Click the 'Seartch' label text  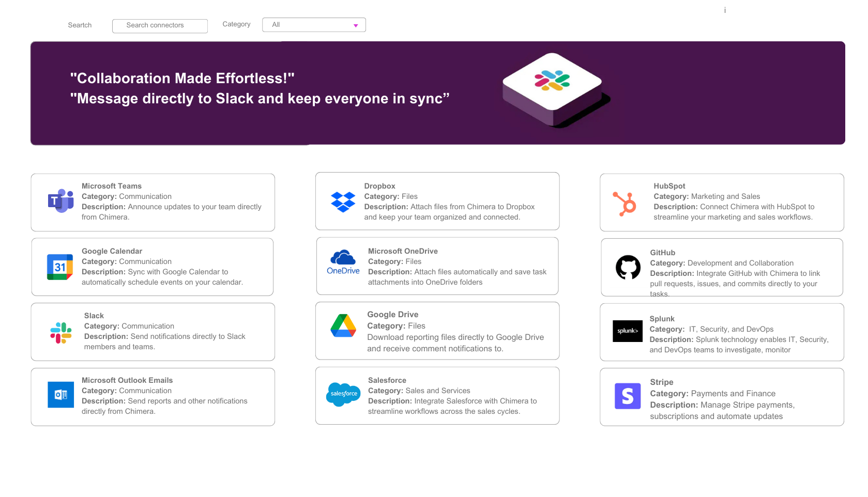[x=80, y=25]
